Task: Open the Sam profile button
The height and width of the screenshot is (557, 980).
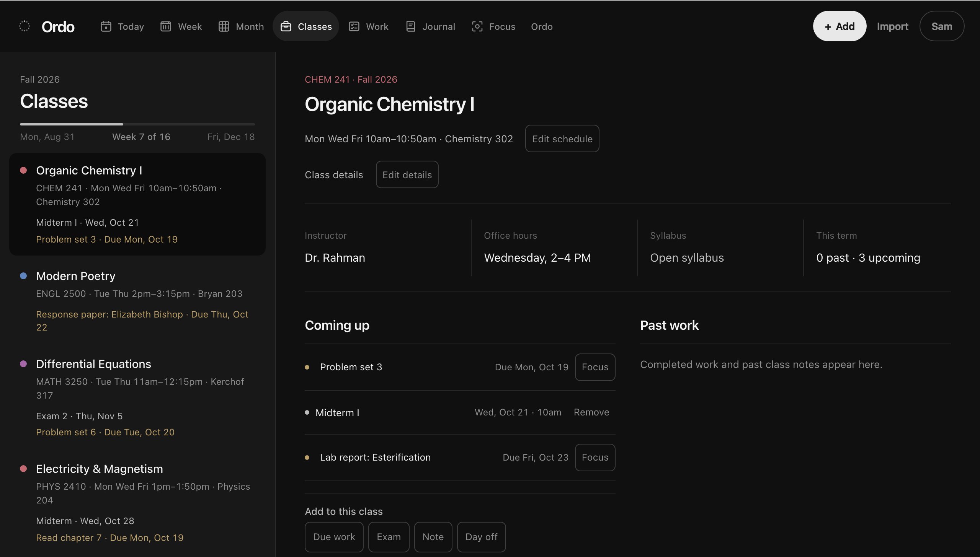Action: click(x=942, y=26)
